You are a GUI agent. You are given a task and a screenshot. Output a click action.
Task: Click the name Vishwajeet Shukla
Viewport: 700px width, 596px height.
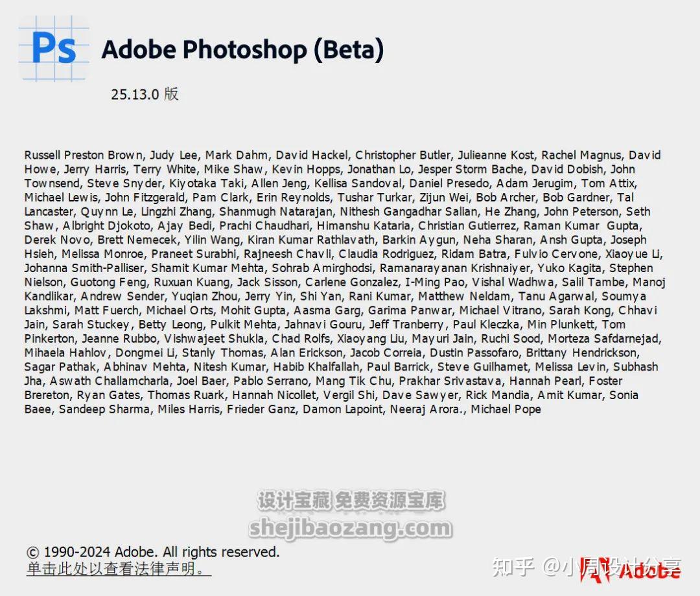click(215, 338)
